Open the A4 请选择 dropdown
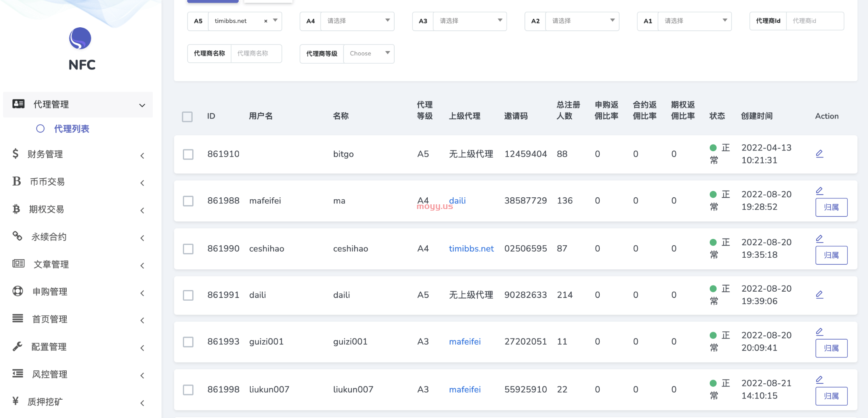This screenshot has height=418, width=868. pos(357,21)
